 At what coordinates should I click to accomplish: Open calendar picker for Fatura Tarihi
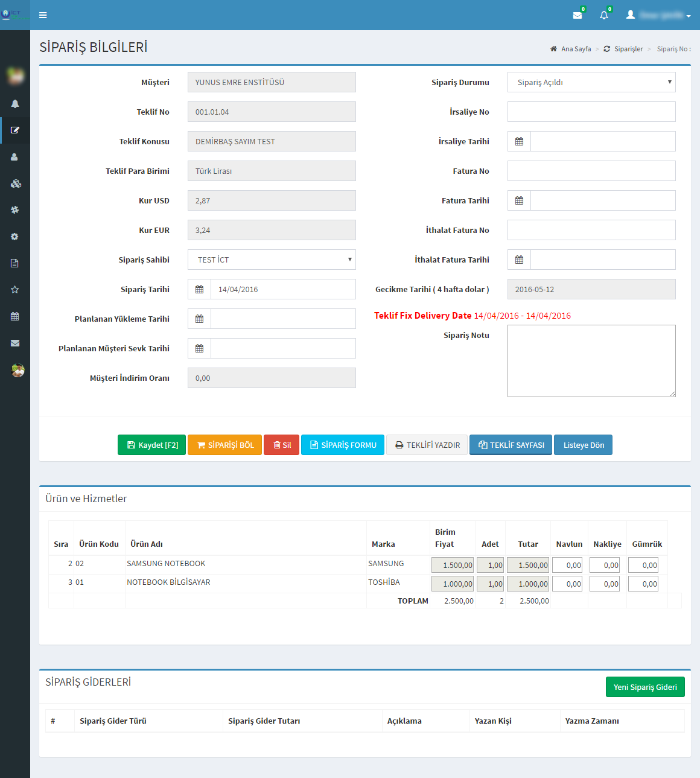(519, 200)
